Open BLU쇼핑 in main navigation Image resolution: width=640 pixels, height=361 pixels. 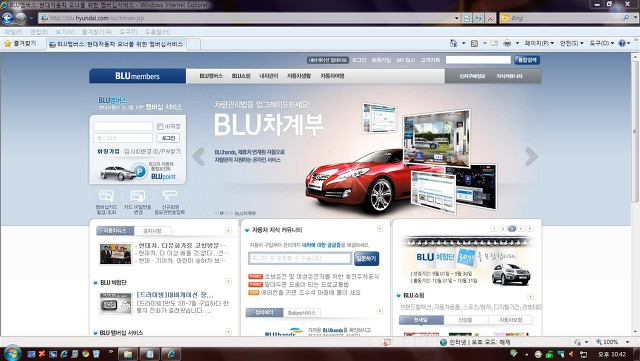(241, 76)
